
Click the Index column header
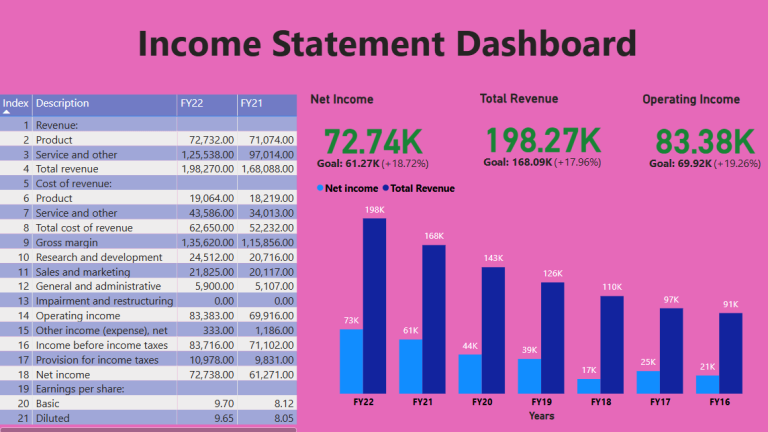(x=15, y=102)
